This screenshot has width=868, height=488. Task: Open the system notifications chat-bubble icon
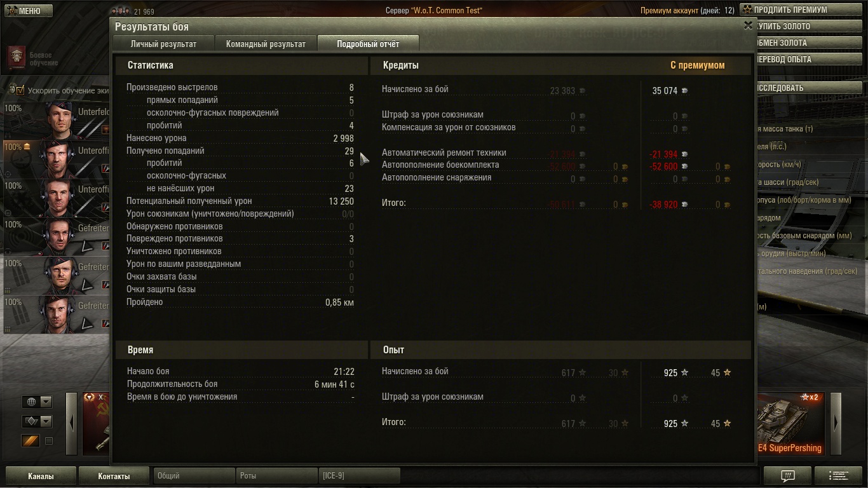coord(787,475)
